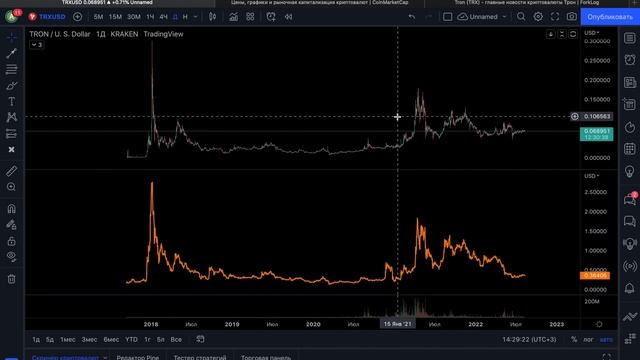This screenshot has height=360, width=640.
Task: Click trash icon to remove drawings
Action: tap(11, 279)
